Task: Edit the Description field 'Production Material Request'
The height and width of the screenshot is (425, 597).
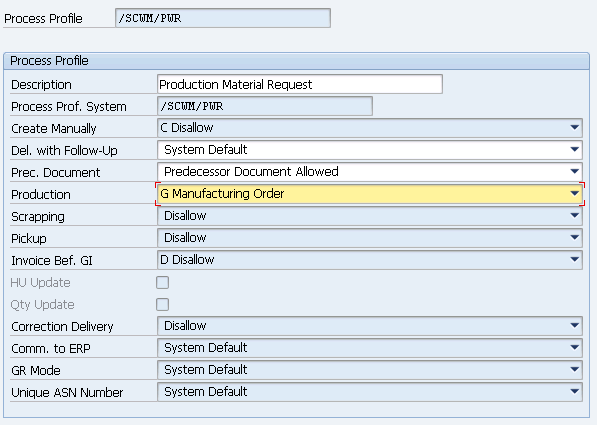Action: (300, 84)
